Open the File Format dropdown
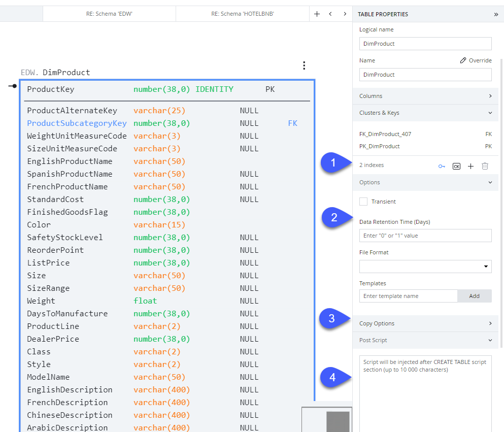504x432 pixels. tap(425, 267)
